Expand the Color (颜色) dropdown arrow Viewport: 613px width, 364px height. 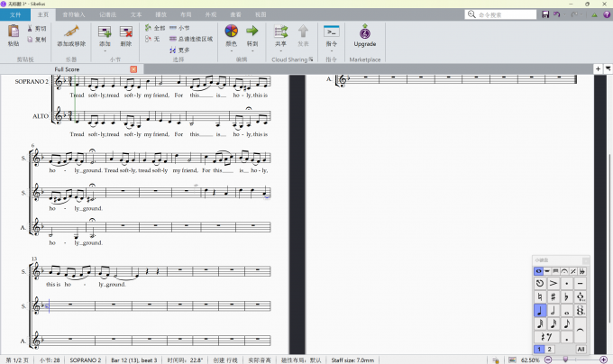pyautogui.click(x=232, y=50)
